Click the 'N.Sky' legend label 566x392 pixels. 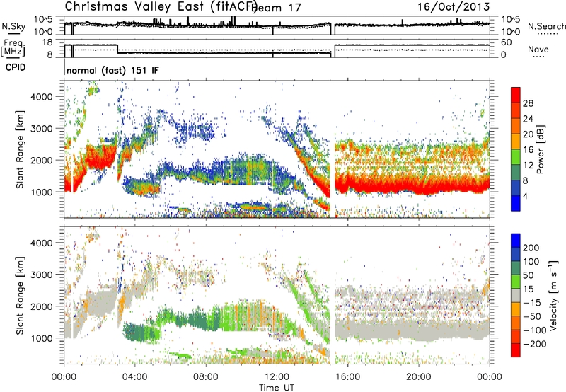coord(13,26)
